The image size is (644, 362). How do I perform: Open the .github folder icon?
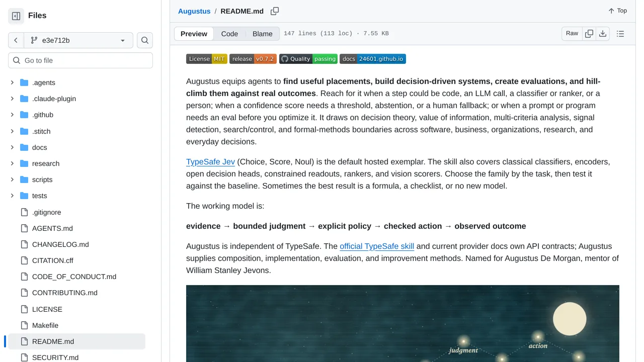[24, 115]
